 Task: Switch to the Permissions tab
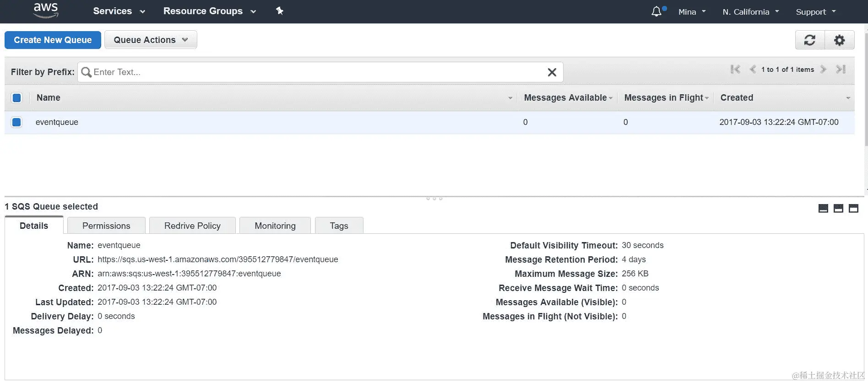tap(106, 226)
